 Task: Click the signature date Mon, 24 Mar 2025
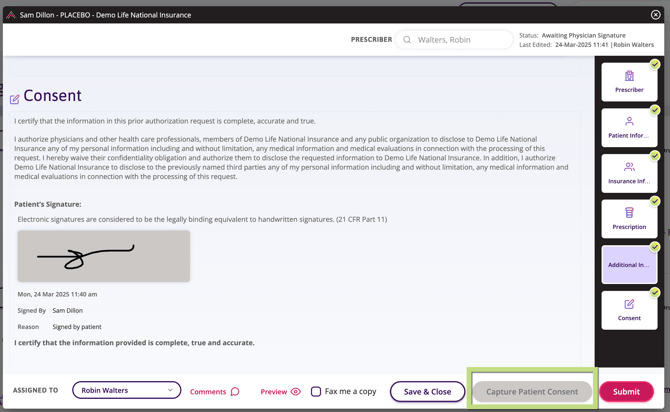tap(57, 294)
